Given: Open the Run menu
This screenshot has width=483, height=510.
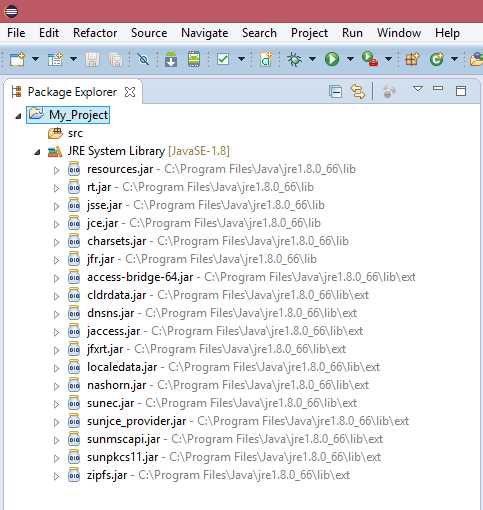Looking at the screenshot, I should pyautogui.click(x=352, y=33).
